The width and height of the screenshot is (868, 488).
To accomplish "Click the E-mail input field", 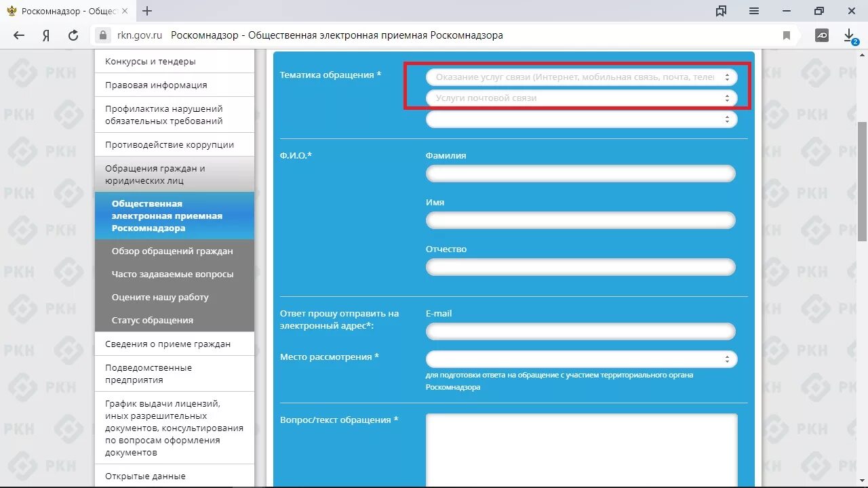I will [580, 331].
